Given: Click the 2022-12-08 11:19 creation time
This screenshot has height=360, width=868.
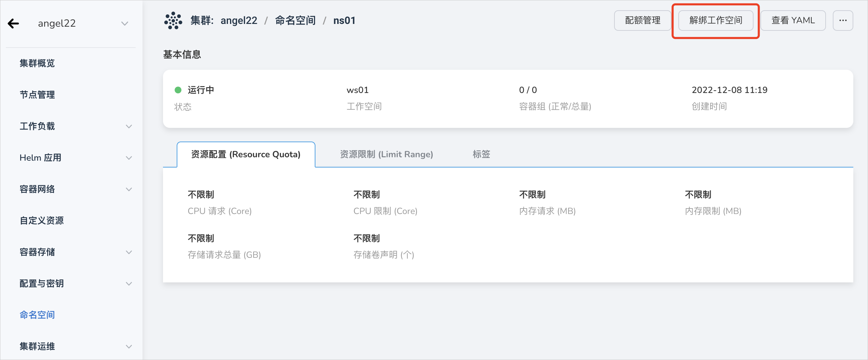Looking at the screenshot, I should 730,90.
